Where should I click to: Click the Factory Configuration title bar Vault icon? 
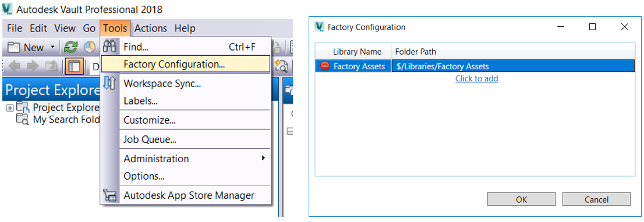point(320,27)
